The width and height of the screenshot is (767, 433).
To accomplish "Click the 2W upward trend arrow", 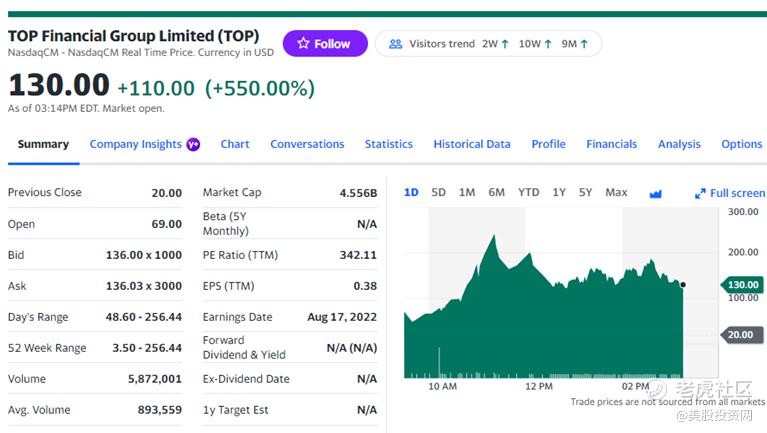I will click(505, 44).
